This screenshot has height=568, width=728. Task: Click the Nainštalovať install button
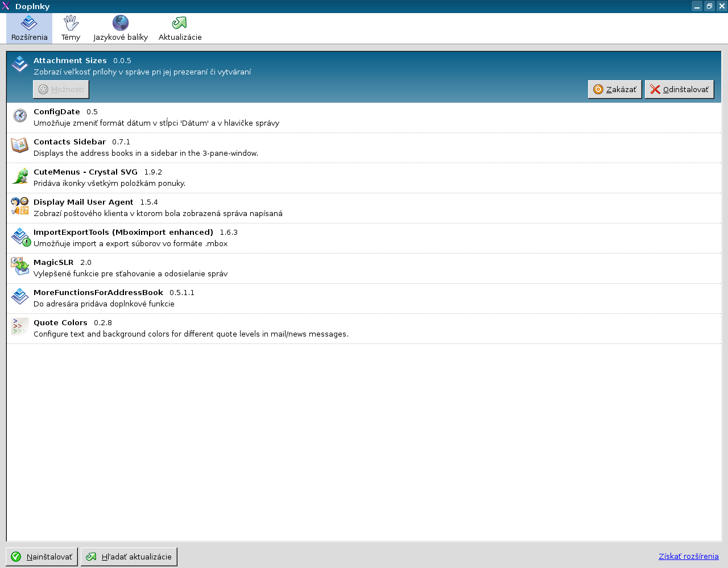pyautogui.click(x=42, y=557)
